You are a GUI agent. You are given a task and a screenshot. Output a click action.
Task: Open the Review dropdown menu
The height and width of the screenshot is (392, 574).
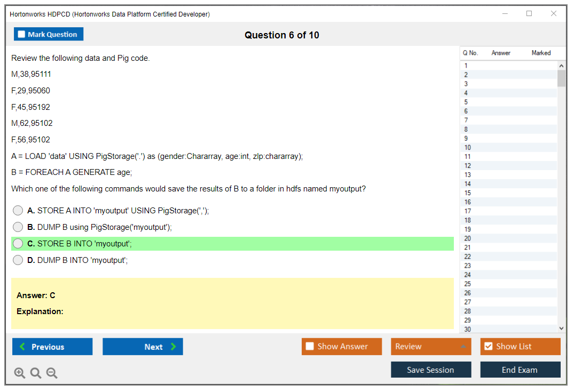[431, 347]
